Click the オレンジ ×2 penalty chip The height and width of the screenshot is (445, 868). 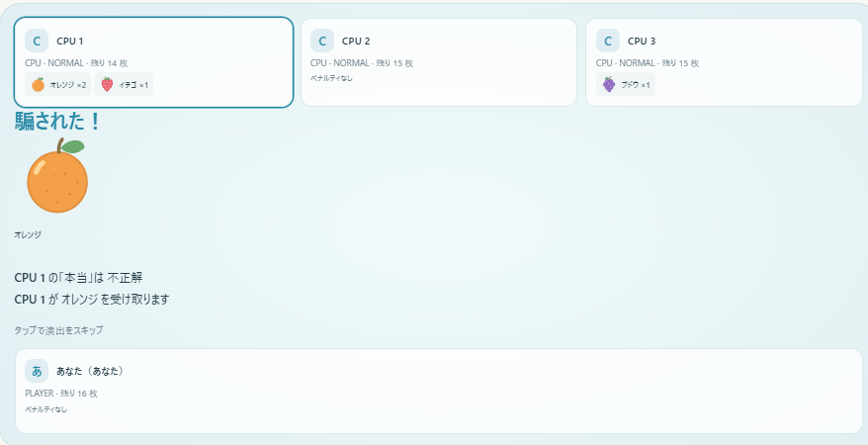coord(58,85)
